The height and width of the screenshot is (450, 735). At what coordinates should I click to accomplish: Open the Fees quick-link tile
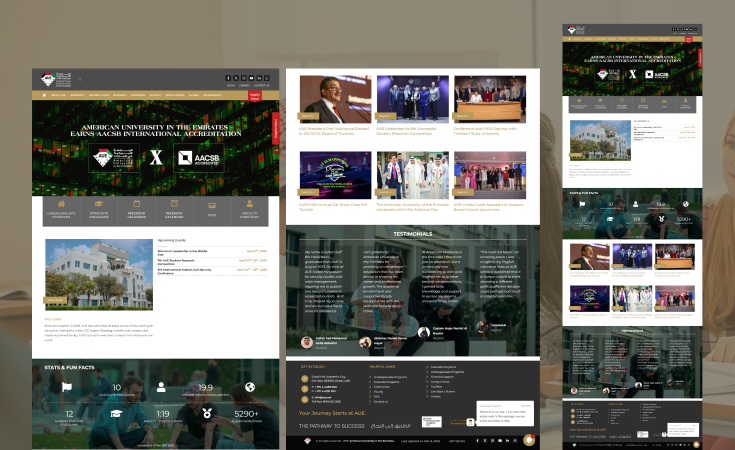tap(212, 210)
